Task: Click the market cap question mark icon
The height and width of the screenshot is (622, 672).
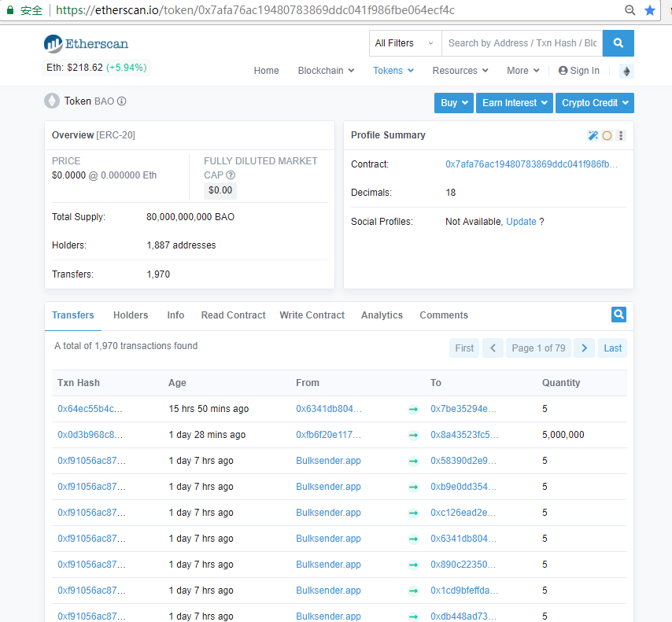Action: click(231, 175)
